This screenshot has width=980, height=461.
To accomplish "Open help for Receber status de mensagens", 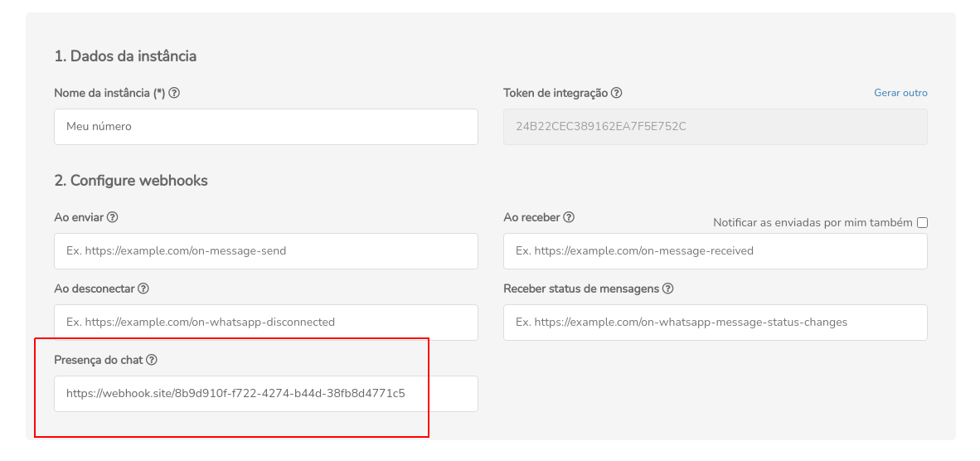I will click(667, 289).
